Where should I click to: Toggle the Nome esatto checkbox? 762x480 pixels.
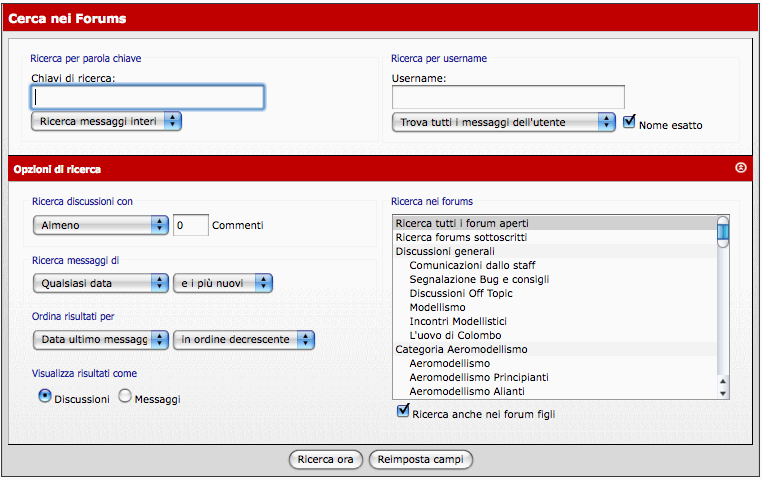tap(629, 122)
